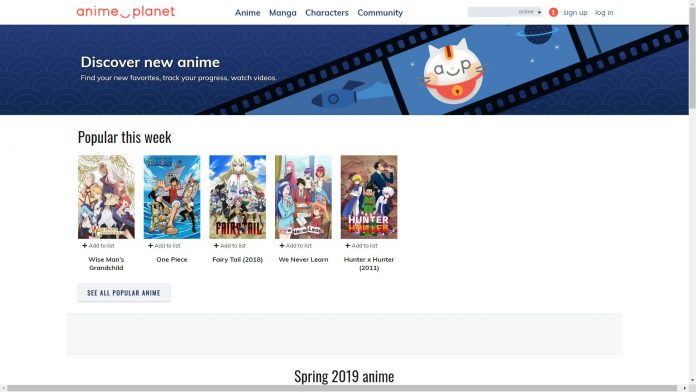Open We Never Learn poster thumbnail
Image resolution: width=696 pixels, height=392 pixels.
(x=303, y=197)
